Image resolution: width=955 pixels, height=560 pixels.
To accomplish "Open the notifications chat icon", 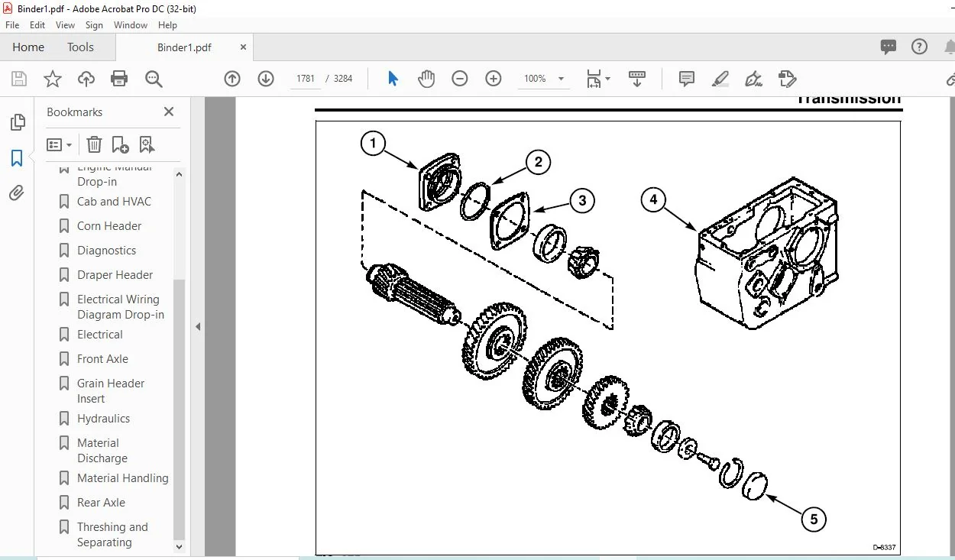I will (x=888, y=47).
